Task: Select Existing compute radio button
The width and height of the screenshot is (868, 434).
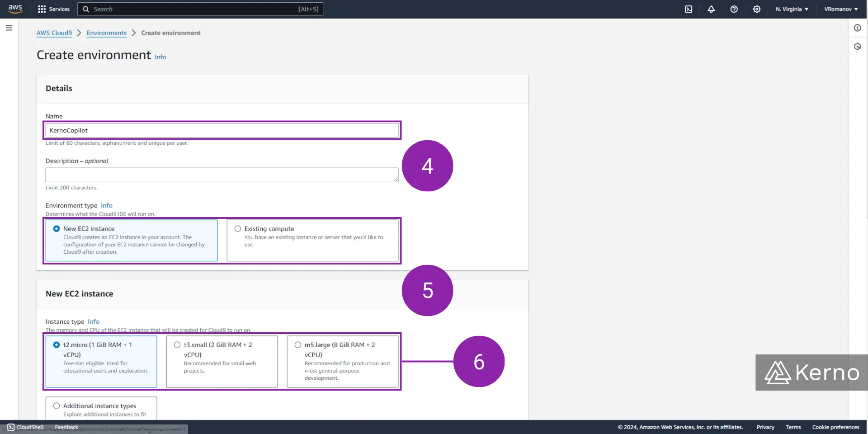Action: (238, 229)
